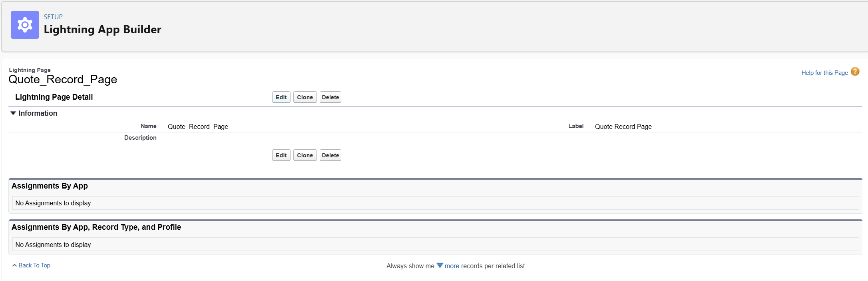The height and width of the screenshot is (281, 868).
Task: Click the Label value Quote Record Page
Action: point(623,126)
